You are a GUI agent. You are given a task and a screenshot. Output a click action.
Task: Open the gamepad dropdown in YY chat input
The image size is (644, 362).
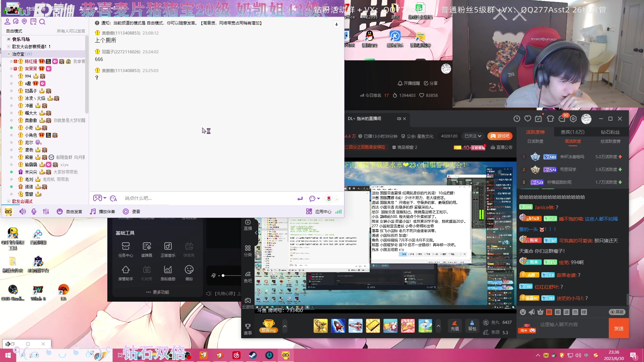pyautogui.click(x=100, y=198)
